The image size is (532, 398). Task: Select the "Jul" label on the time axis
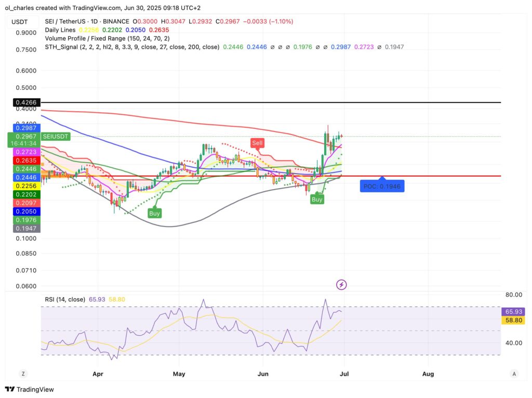coord(345,374)
